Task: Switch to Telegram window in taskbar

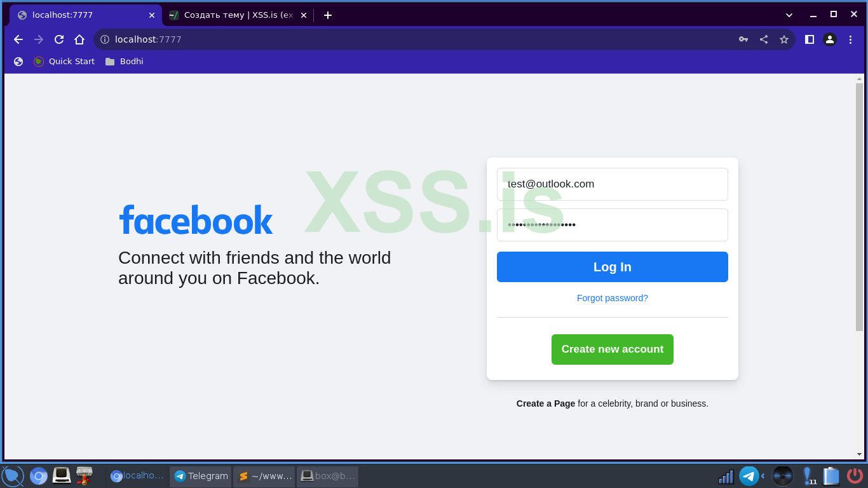Action: click(x=201, y=476)
